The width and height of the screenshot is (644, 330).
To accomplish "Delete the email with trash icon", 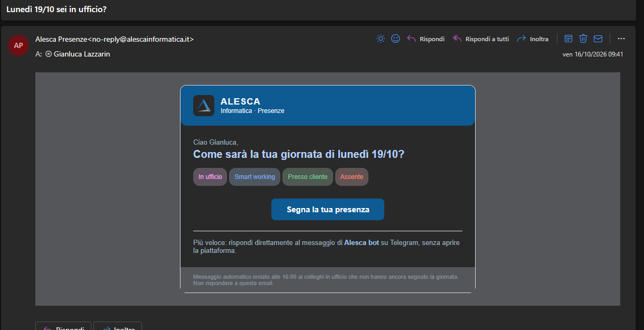I will tap(583, 39).
